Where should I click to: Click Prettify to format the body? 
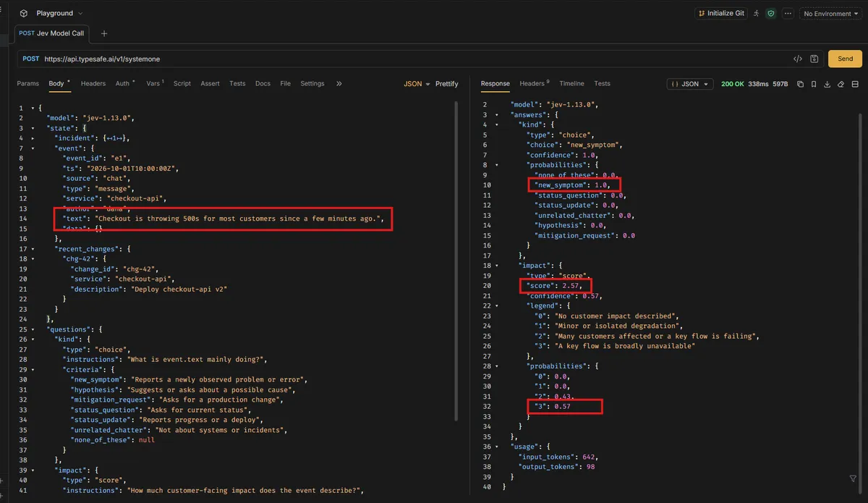click(x=447, y=84)
